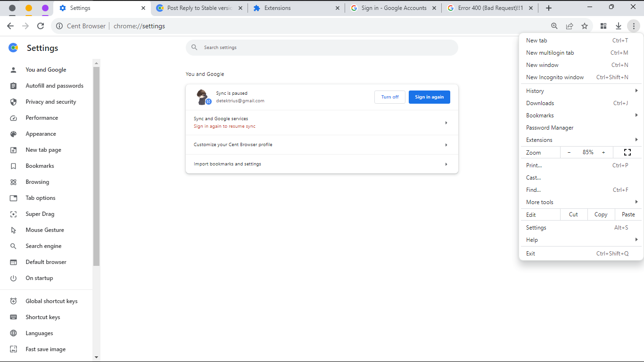The height and width of the screenshot is (362, 644).
Task: Toggle fullscreen icon in Zoom row
Action: pyautogui.click(x=627, y=152)
